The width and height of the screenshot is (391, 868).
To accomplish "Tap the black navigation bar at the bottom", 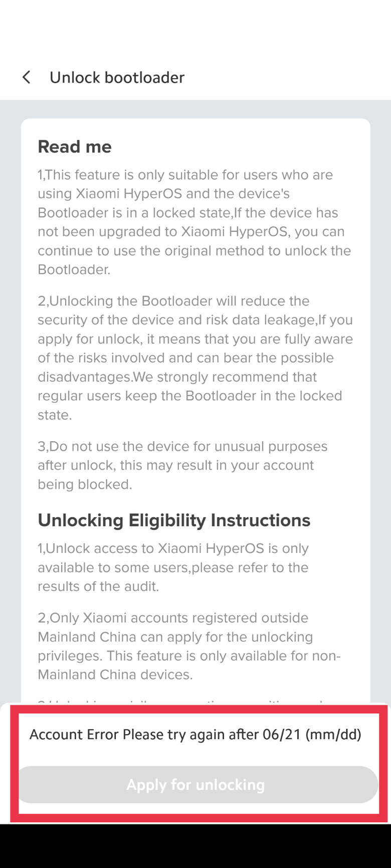I will (195, 846).
